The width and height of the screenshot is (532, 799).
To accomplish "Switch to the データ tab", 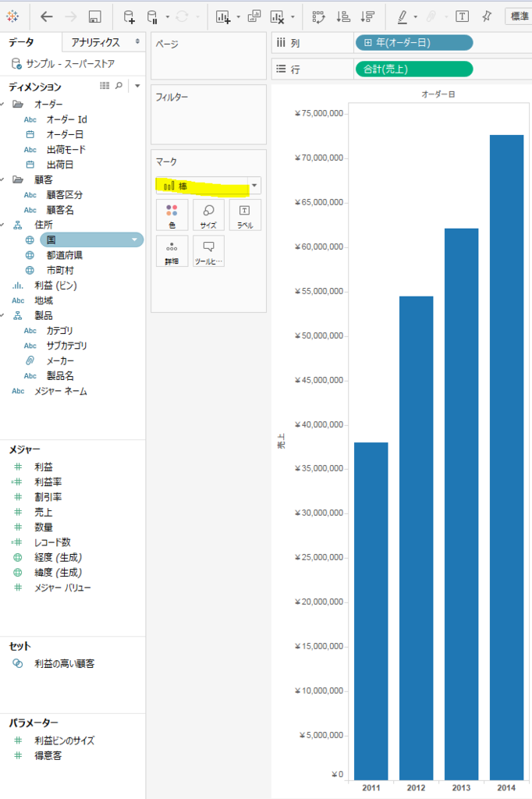I will pyautogui.click(x=21, y=42).
